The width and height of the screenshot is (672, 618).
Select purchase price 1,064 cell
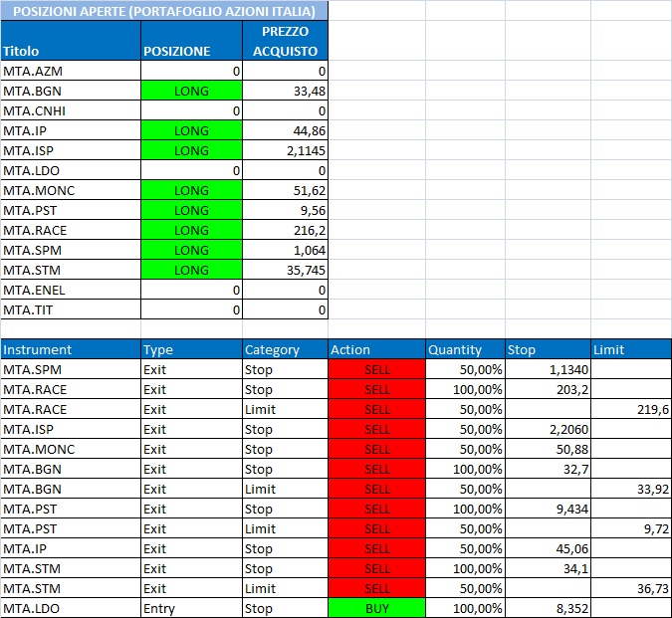pyautogui.click(x=286, y=250)
